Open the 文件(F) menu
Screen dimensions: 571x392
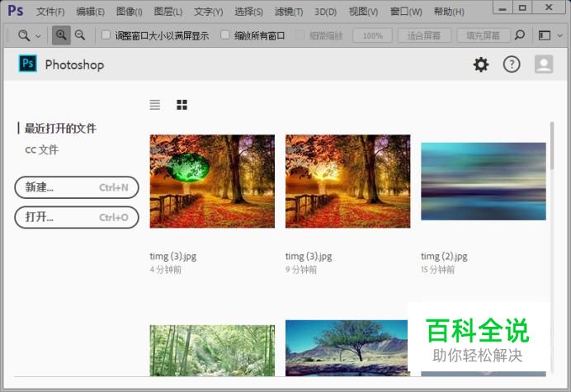(50, 12)
